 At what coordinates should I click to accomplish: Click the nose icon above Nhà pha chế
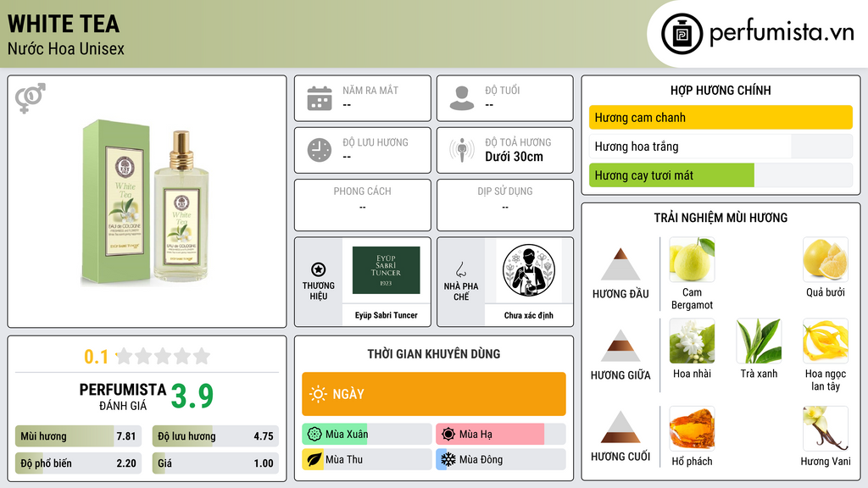(x=460, y=269)
